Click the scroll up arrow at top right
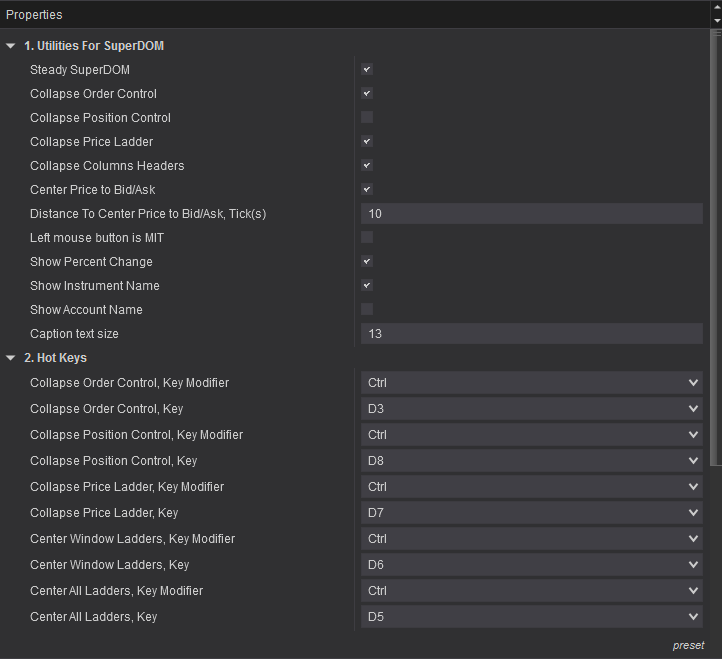 717,6
